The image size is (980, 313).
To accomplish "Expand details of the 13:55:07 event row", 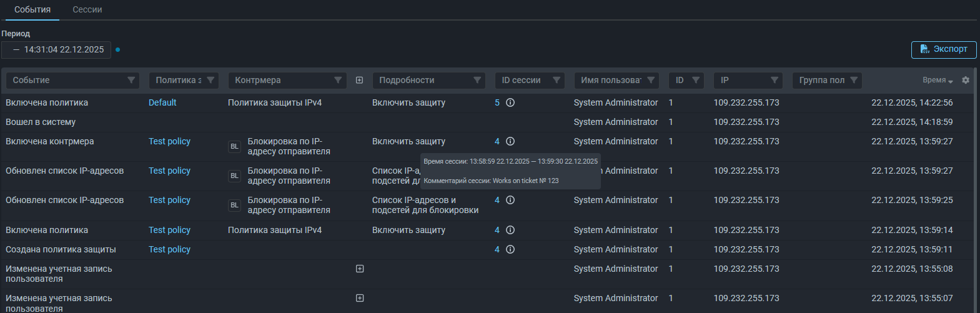I will point(360,298).
